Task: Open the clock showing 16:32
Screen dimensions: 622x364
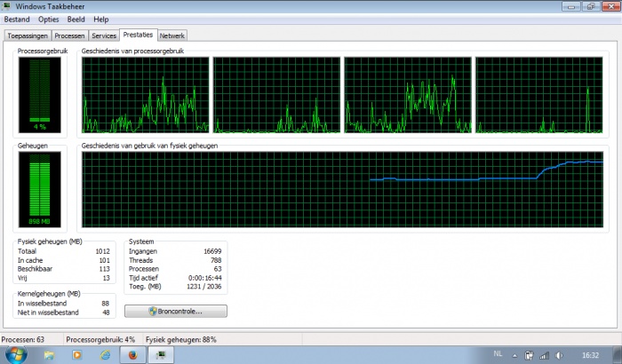Action: (x=590, y=355)
